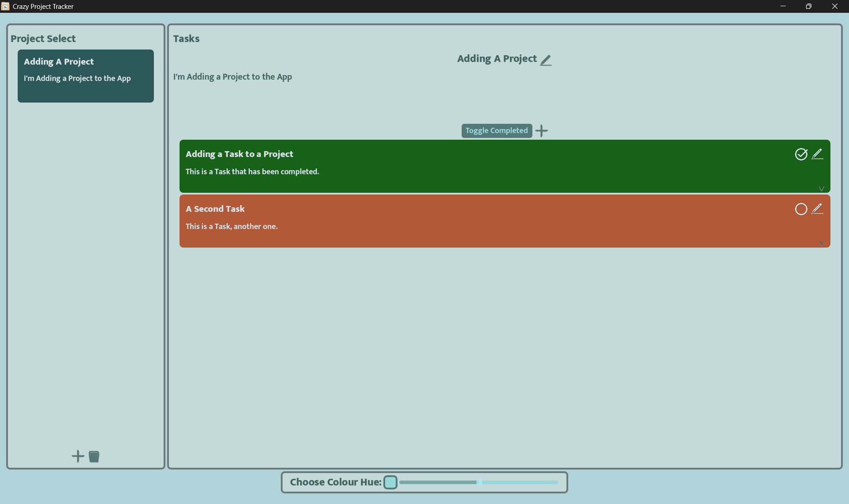The image size is (849, 504).
Task: Edit 'Adding a Task to a Project' task
Action: coord(817,154)
